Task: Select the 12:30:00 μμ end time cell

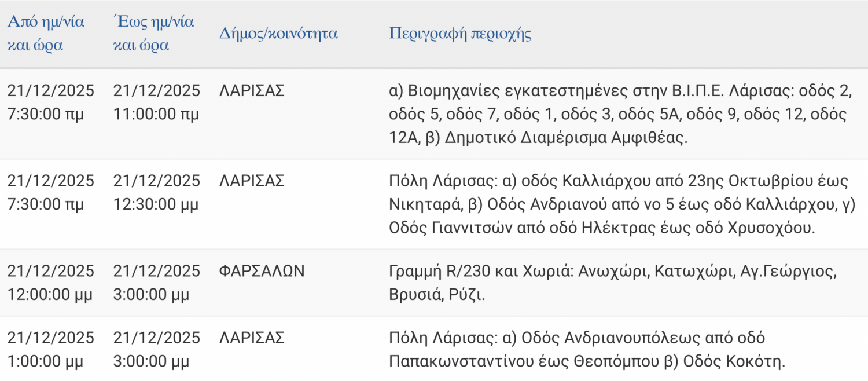Action: coord(156,193)
